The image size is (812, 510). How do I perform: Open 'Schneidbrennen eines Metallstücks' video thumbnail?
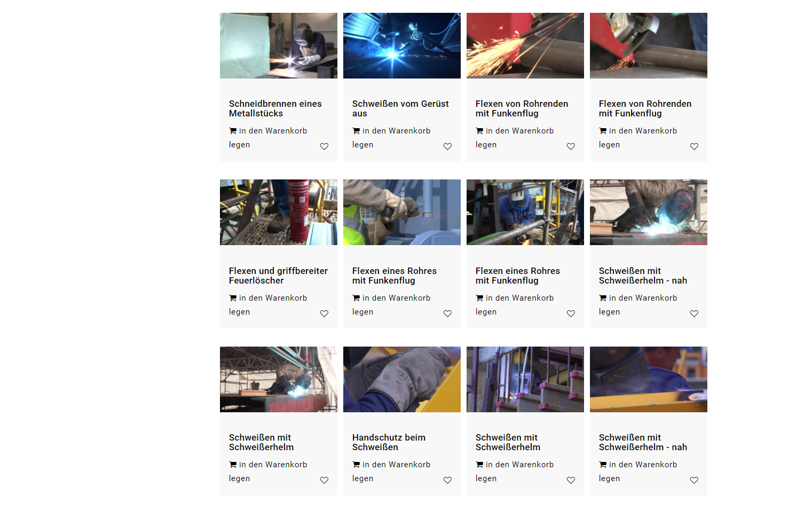(279, 46)
